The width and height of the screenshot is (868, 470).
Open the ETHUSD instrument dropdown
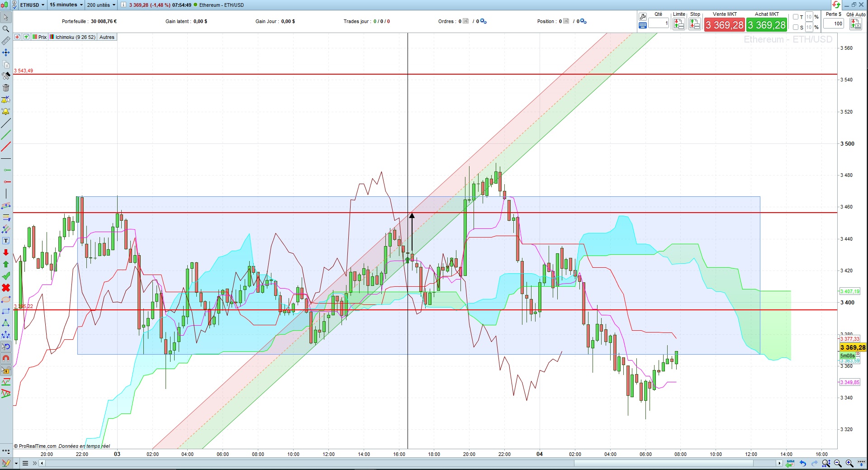32,5
